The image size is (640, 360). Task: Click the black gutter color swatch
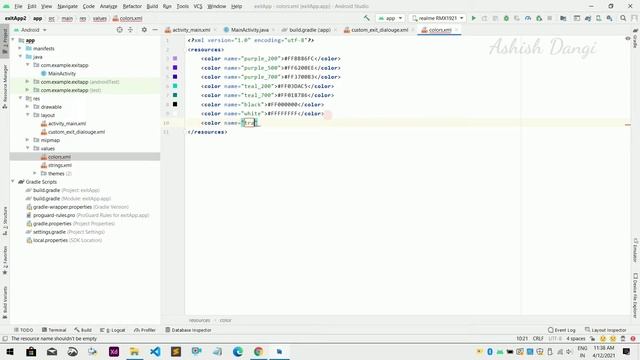(x=175, y=104)
